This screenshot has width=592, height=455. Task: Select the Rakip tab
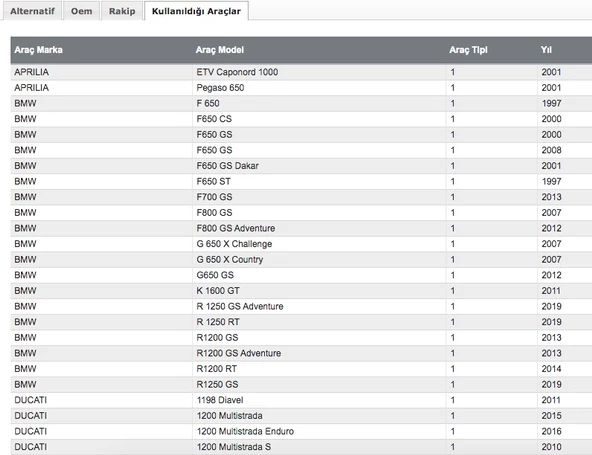pyautogui.click(x=122, y=11)
